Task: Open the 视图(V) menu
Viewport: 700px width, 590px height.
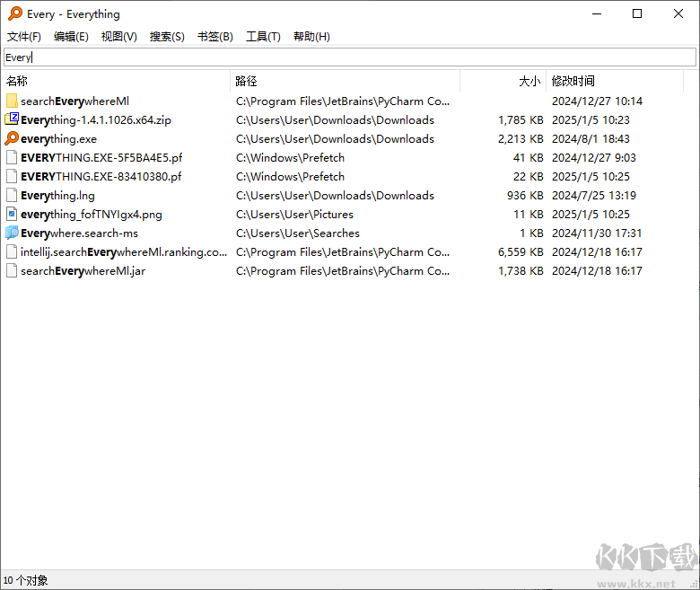Action: (x=119, y=37)
